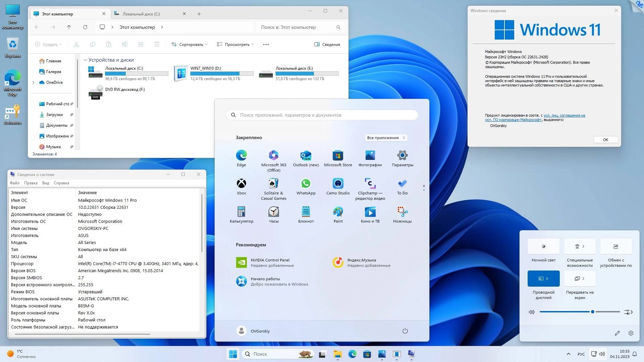Image resolution: width=644 pixels, height=362 pixels.
Task: Toggle Специальные возможности quick setting tile
Action: (x=580, y=246)
